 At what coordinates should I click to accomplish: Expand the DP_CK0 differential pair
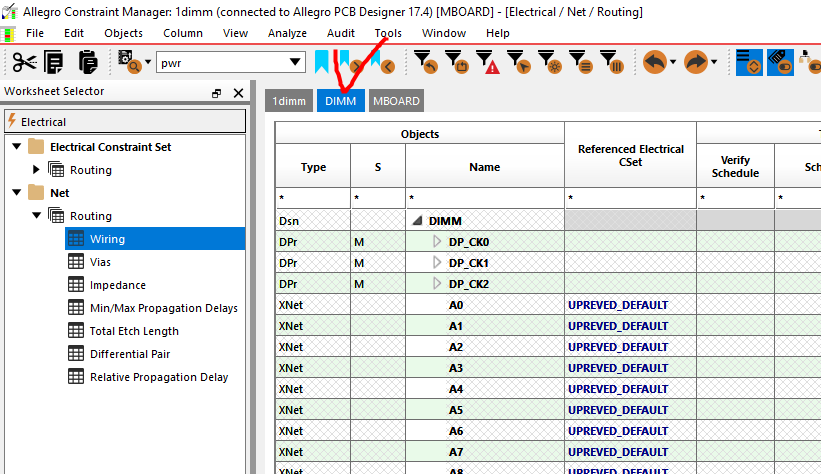pyautogui.click(x=437, y=241)
